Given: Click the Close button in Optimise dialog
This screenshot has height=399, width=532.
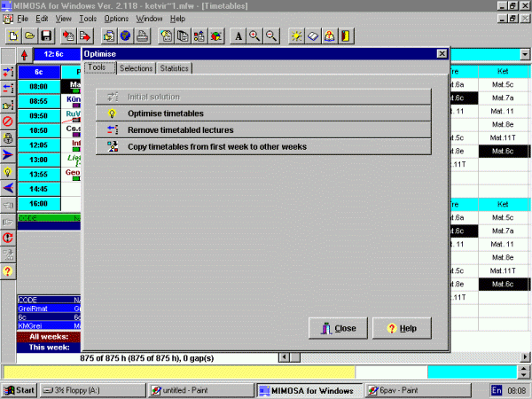Looking at the screenshot, I should 338,328.
